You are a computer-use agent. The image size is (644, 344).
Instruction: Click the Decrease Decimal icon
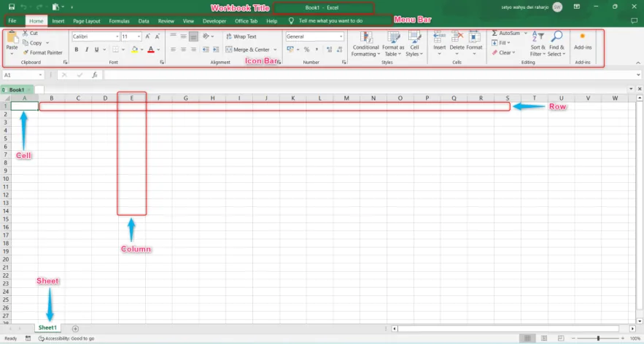coord(339,50)
